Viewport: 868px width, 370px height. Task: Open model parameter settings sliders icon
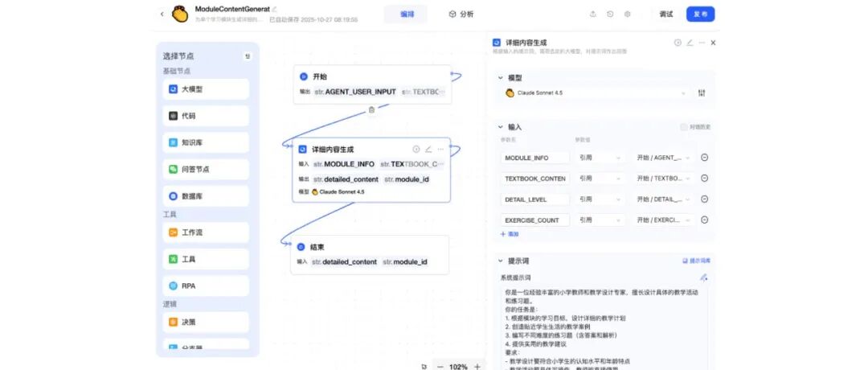coord(702,93)
